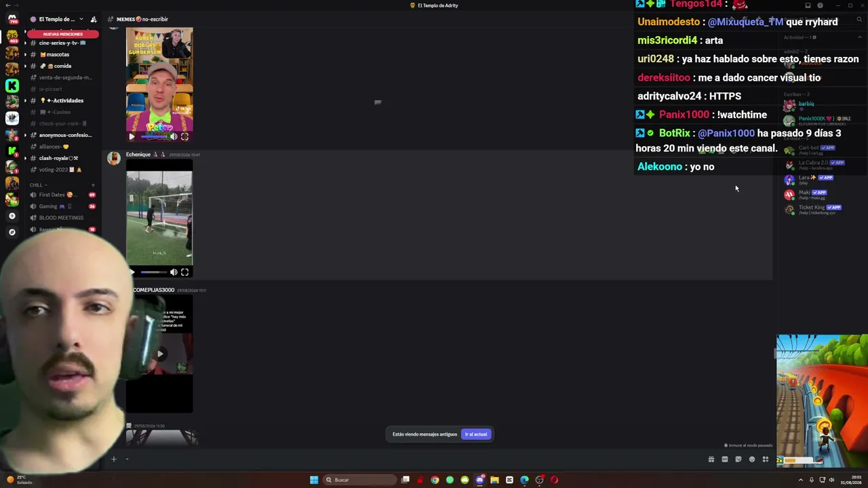The image size is (868, 488).
Task: Open Discord direct messages home icon
Action: pos(12,19)
